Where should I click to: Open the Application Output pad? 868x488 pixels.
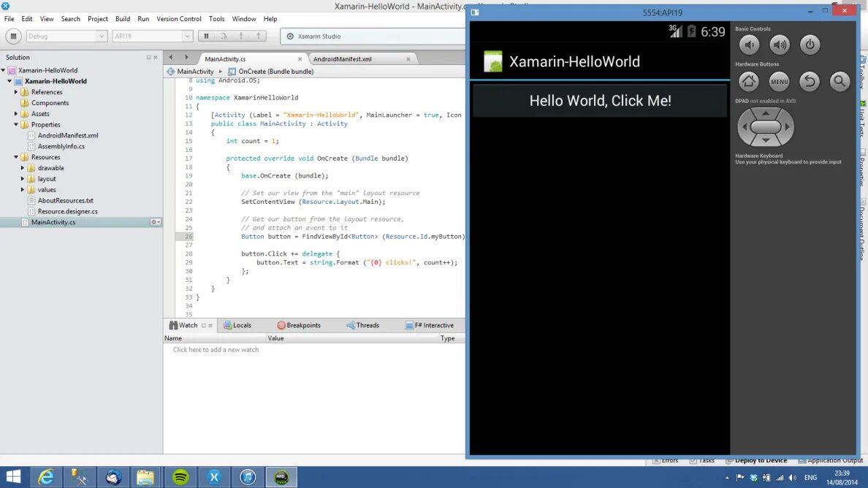(x=830, y=460)
